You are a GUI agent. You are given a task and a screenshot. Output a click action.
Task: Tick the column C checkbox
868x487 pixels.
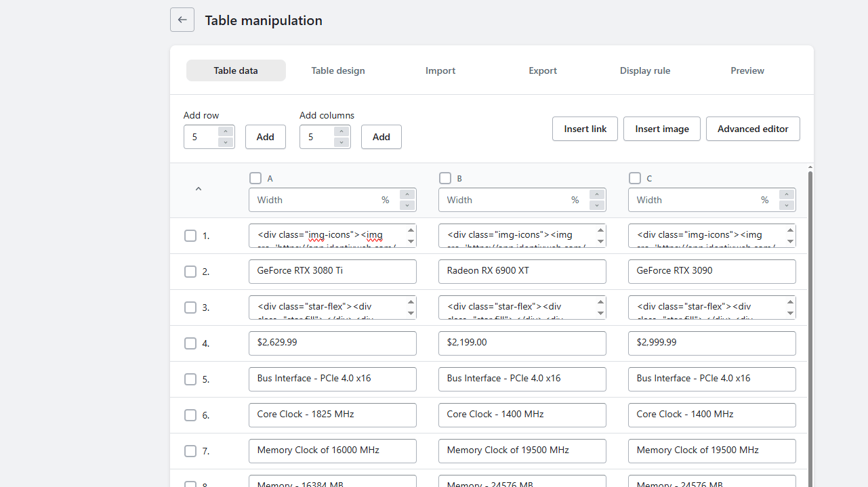(x=635, y=178)
